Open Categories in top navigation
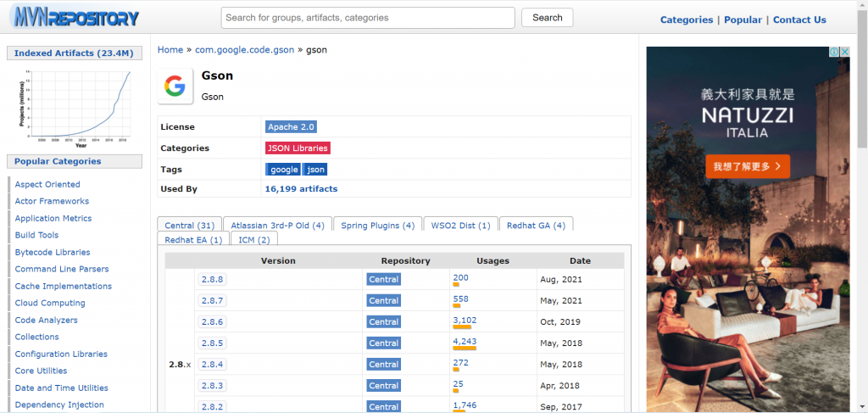The width and height of the screenshot is (868, 413). 687,20
